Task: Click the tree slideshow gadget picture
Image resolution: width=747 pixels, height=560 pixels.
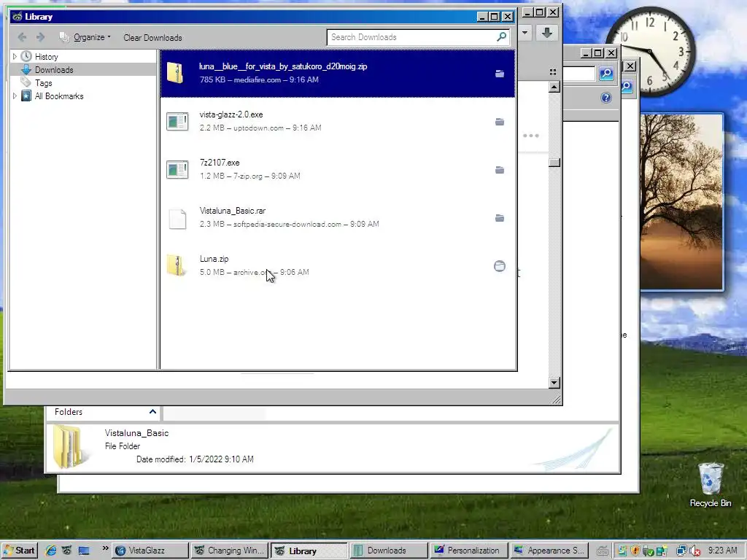Action: click(x=681, y=202)
